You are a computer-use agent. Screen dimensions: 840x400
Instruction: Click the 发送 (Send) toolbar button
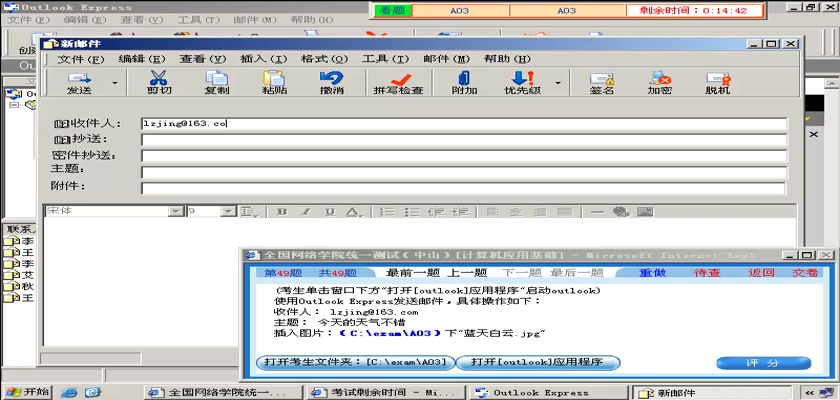[x=79, y=83]
